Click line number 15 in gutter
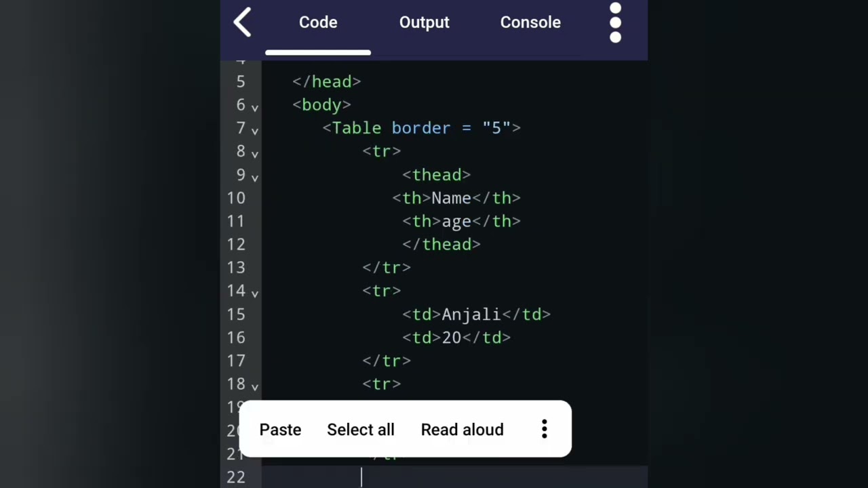 (x=236, y=314)
